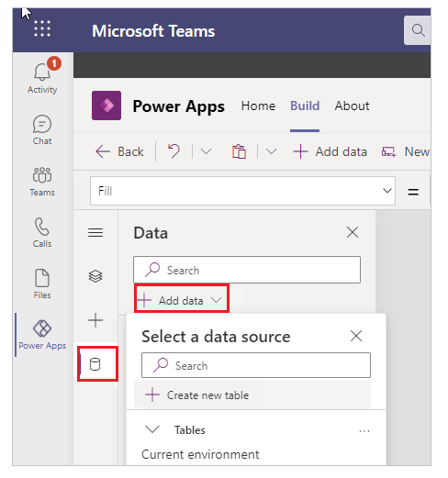Open Files in the Teams sidebar
Screen dimensions: 448x478
click(x=42, y=284)
